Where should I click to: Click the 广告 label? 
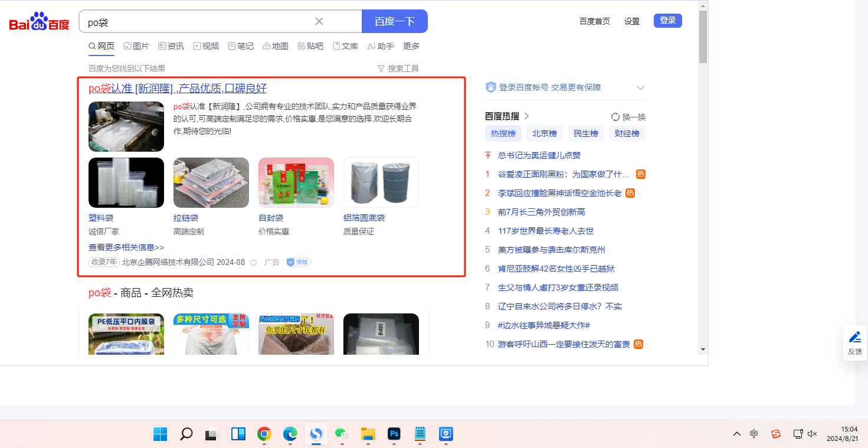click(x=272, y=262)
